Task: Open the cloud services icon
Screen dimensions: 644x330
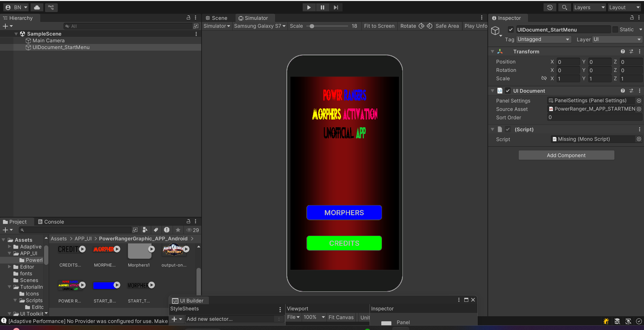Action: pyautogui.click(x=37, y=7)
